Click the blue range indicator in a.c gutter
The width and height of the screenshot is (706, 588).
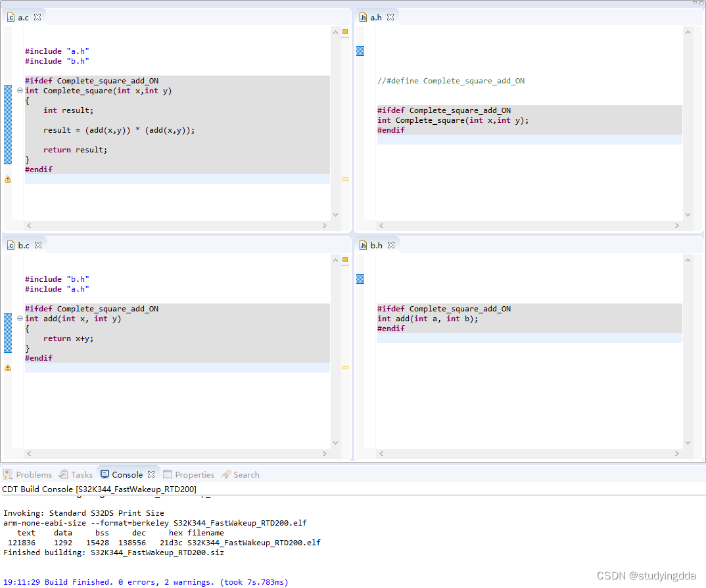click(8, 125)
